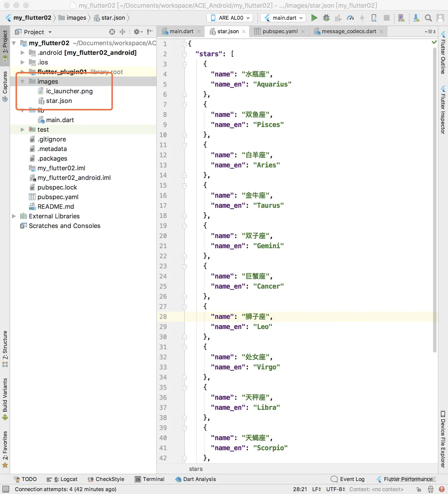
Task: Trigger Flutter hot reload lightning icon
Action: 362,18
